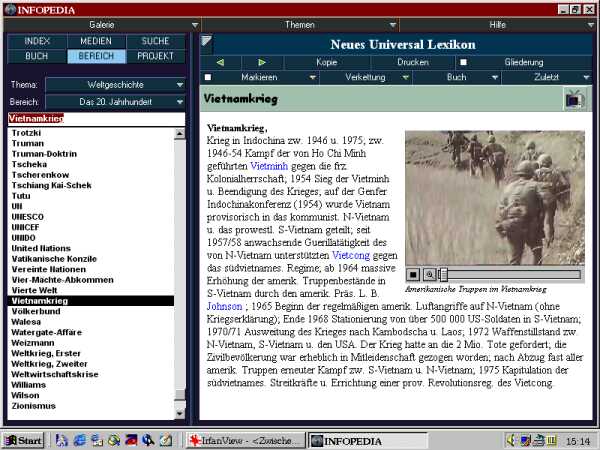The image size is (600, 450).
Task: Click the list scrollbar down arrow
Action: pyautogui.click(x=179, y=414)
